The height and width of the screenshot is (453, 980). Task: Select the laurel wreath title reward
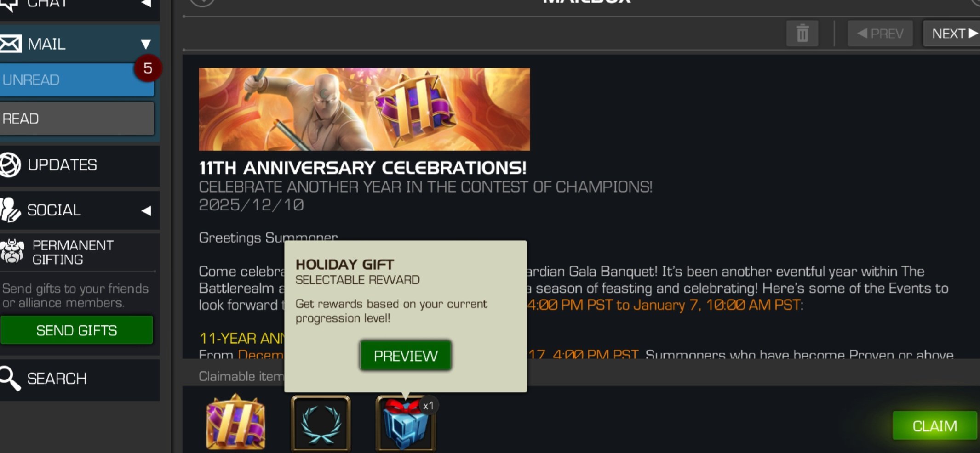click(321, 423)
